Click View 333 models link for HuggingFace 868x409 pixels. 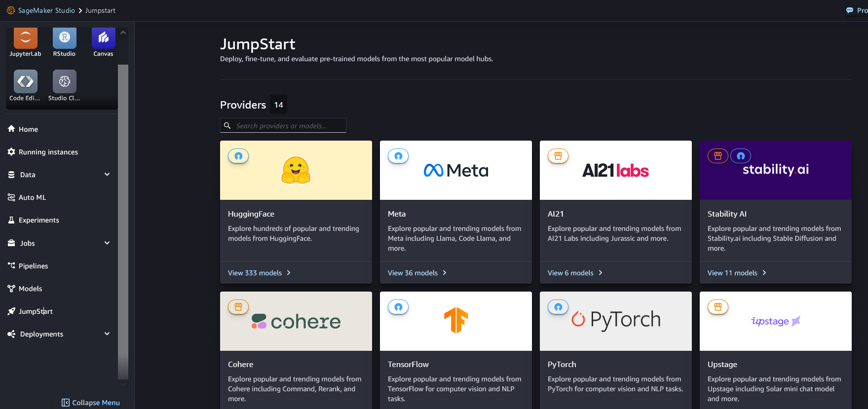259,273
